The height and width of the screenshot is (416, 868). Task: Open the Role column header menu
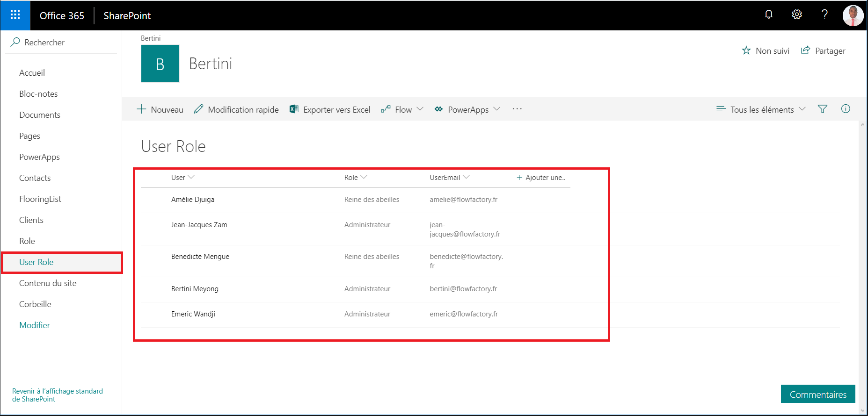point(356,178)
